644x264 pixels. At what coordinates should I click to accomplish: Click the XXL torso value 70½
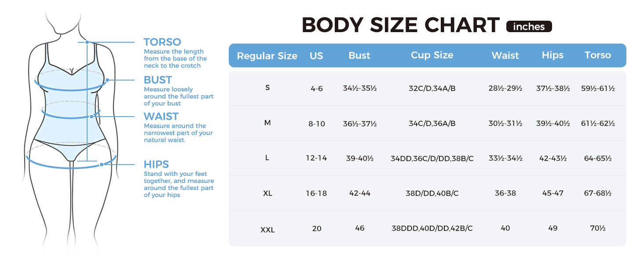click(597, 228)
